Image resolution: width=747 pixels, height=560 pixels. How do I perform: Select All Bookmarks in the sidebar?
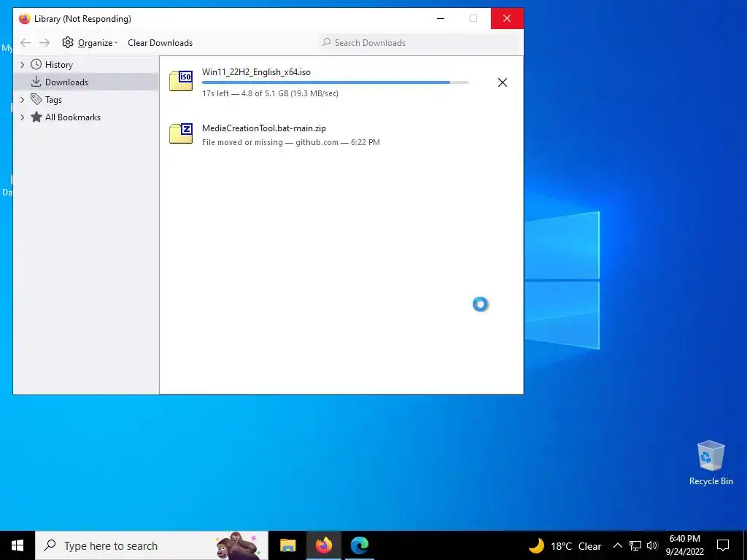point(72,117)
